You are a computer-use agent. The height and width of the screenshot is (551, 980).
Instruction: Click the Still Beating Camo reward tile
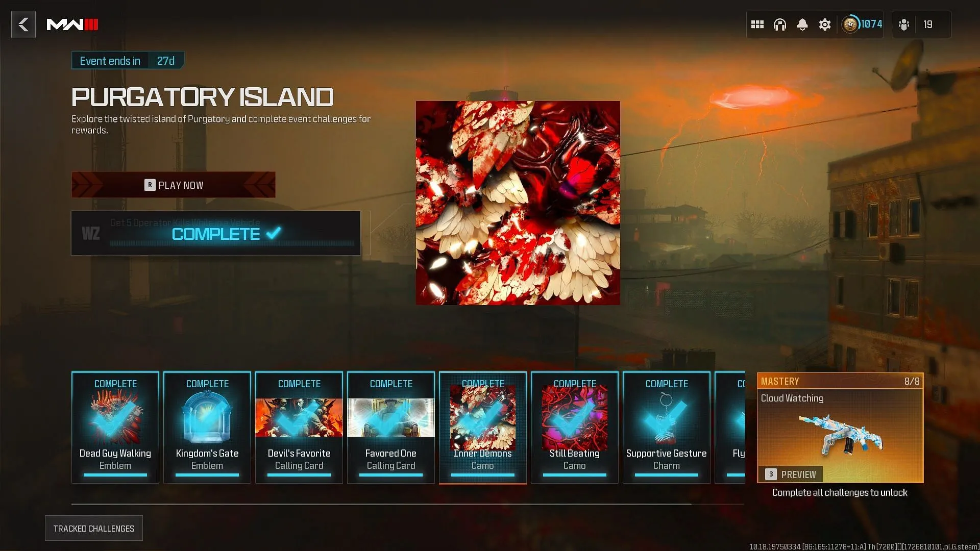click(x=574, y=427)
